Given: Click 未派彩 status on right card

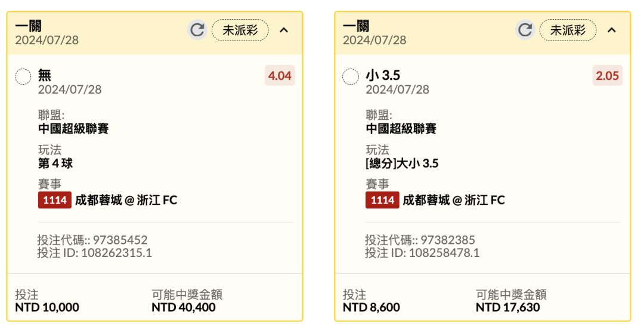Looking at the screenshot, I should (568, 30).
